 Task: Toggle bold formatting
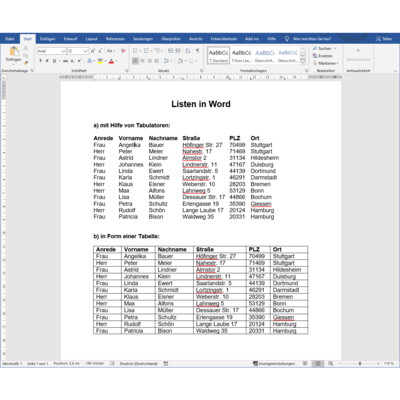[41, 61]
